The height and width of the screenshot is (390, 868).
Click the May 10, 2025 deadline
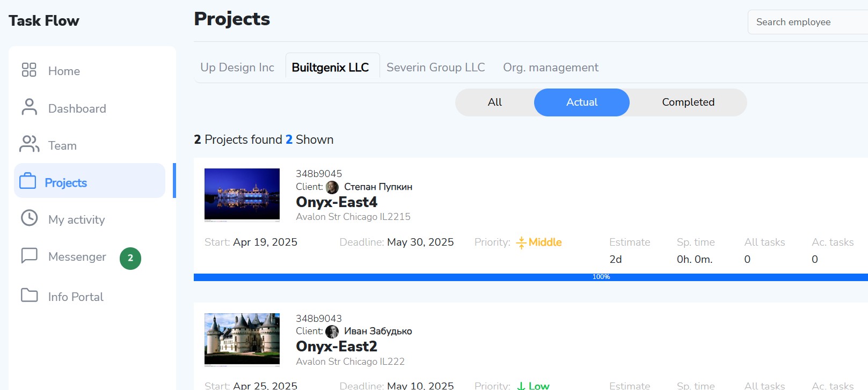[420, 386]
